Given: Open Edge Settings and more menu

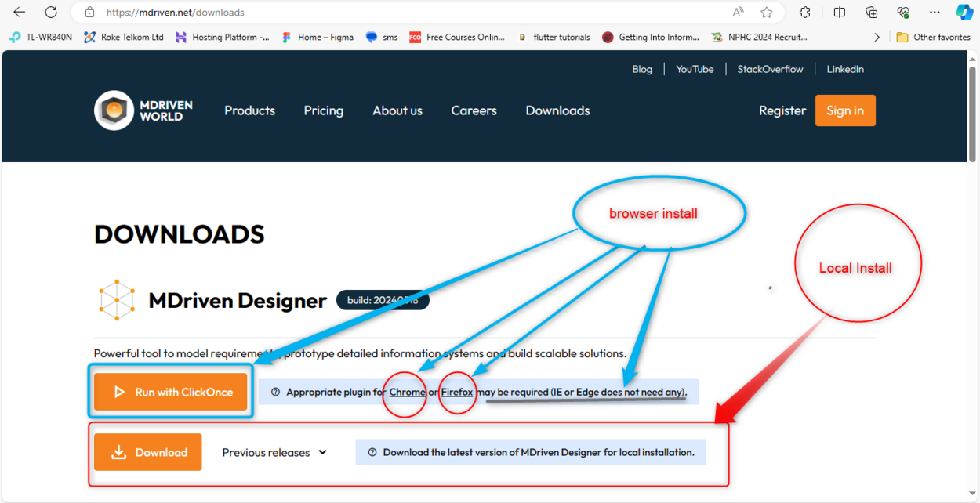Looking at the screenshot, I should [935, 13].
